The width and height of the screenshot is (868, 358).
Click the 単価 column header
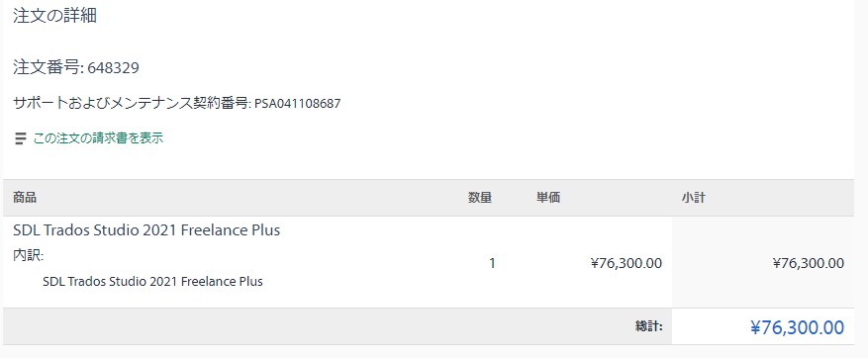tap(547, 198)
